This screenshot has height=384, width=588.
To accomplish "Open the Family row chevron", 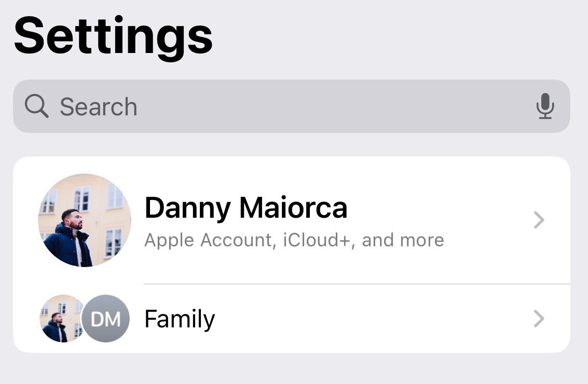I will pyautogui.click(x=539, y=319).
